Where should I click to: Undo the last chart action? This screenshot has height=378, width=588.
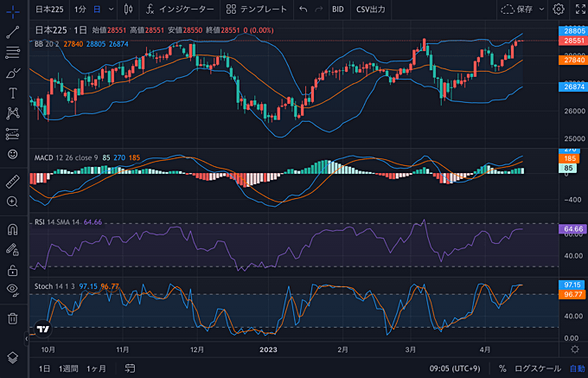[303, 10]
